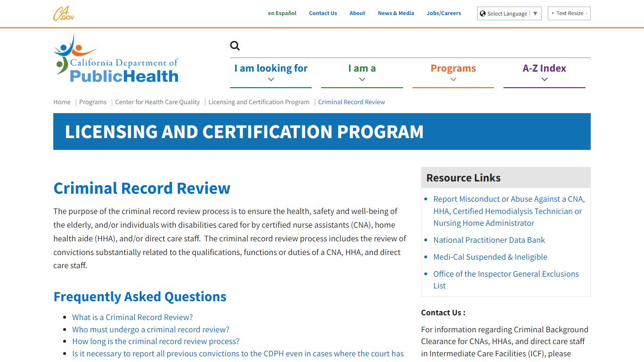Open Office of the Inspector General Exclusions List
The height and width of the screenshot is (362, 644).
(506, 280)
